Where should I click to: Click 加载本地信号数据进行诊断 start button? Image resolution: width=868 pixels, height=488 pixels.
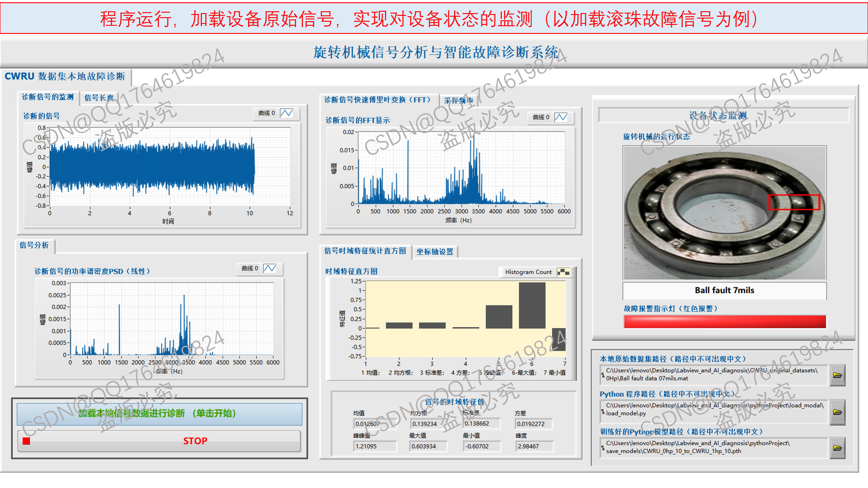coord(159,413)
